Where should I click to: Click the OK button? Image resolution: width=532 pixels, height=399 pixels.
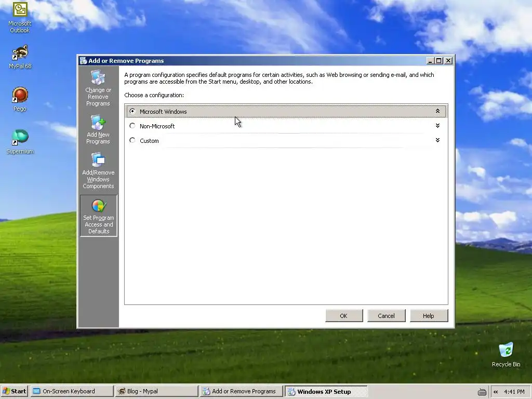(x=344, y=316)
